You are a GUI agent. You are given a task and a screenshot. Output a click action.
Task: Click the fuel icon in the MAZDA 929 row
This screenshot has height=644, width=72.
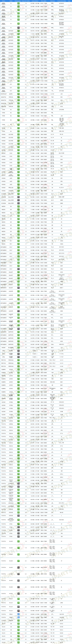19,234
